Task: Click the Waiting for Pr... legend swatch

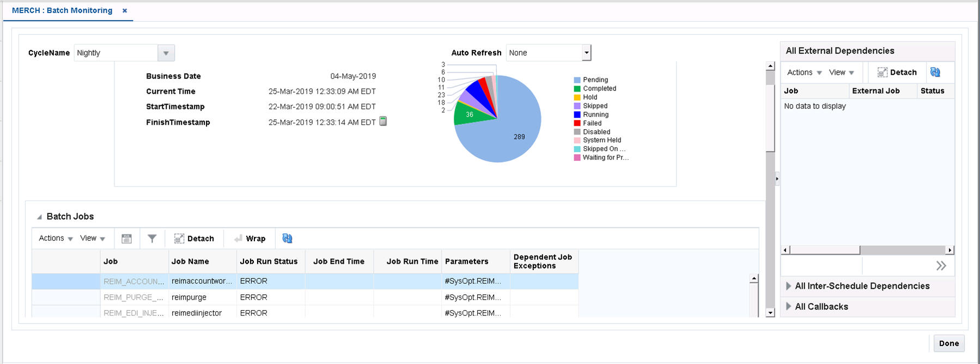Action: [x=577, y=158]
